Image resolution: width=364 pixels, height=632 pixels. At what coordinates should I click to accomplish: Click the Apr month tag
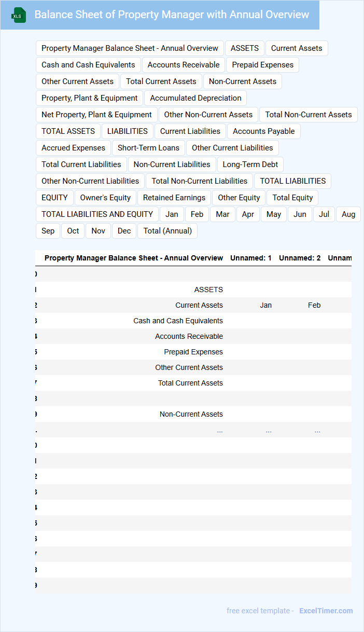pos(248,214)
